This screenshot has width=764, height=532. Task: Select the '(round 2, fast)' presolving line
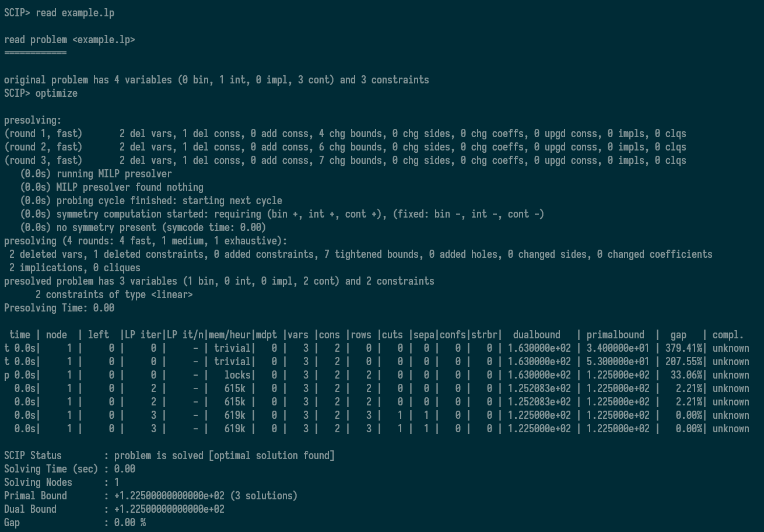point(43,147)
